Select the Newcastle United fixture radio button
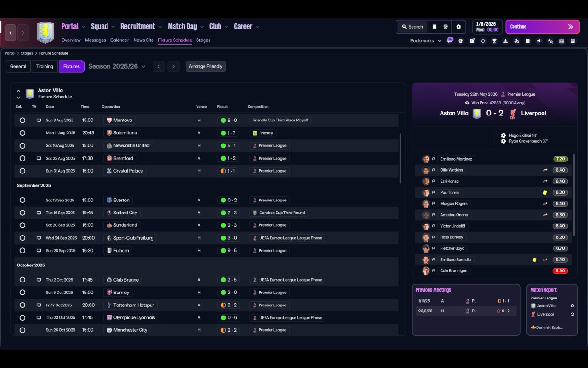This screenshot has width=588, height=368. pos(22,146)
